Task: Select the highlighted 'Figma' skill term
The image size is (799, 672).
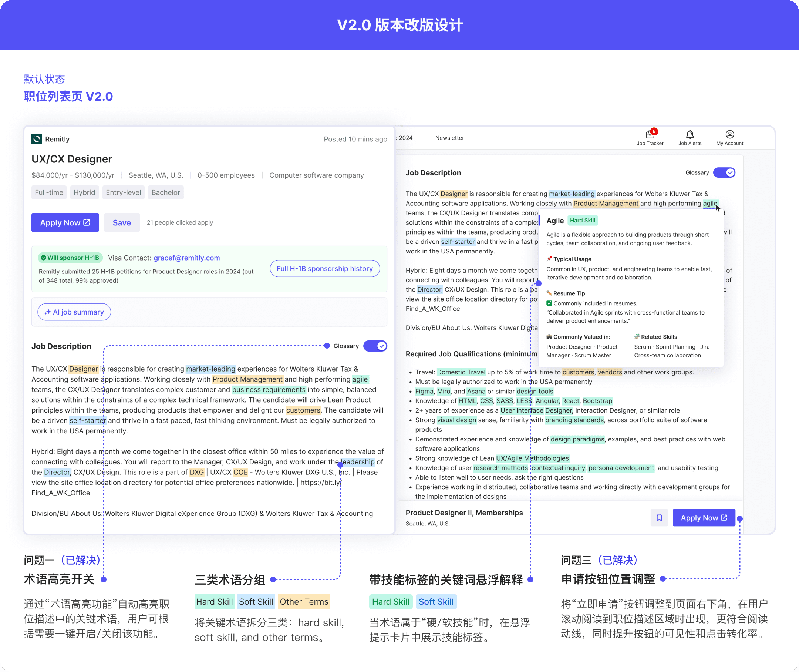Action: pyautogui.click(x=424, y=391)
